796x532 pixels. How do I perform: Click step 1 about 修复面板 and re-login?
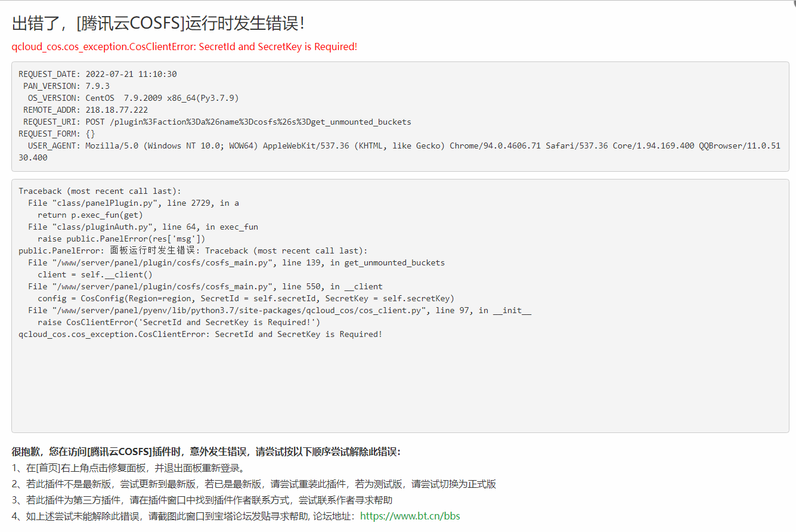128,468
